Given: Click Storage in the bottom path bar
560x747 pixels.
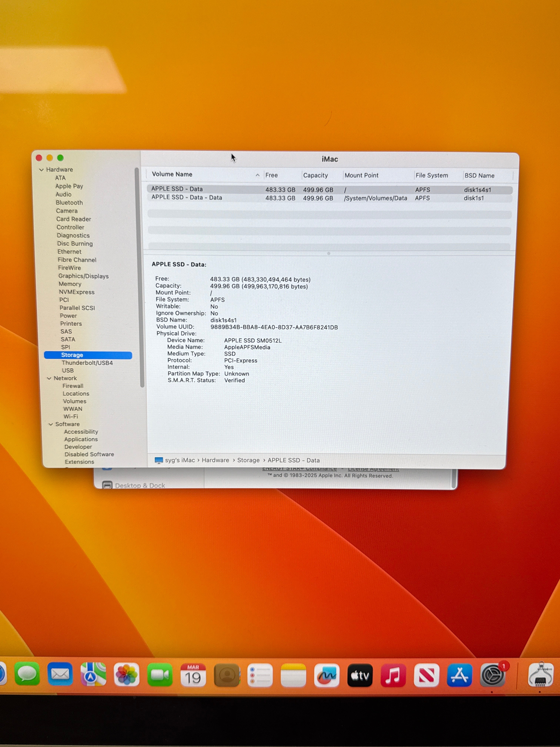Looking at the screenshot, I should click(249, 461).
